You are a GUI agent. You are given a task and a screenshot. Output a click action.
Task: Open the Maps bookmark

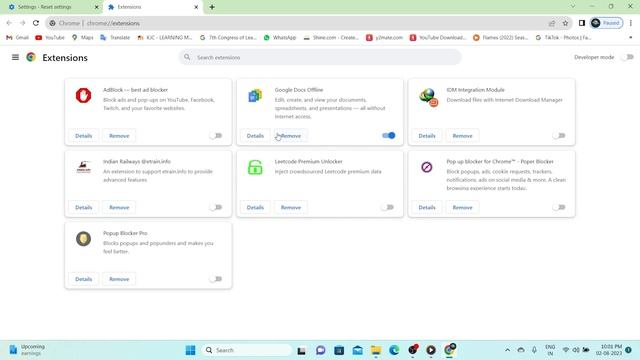click(x=82, y=38)
